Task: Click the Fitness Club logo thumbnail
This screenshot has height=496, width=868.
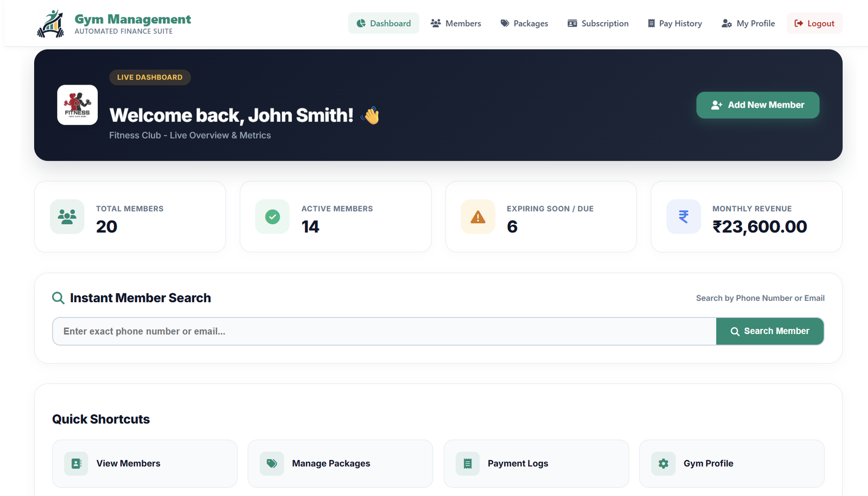Action: click(x=78, y=105)
